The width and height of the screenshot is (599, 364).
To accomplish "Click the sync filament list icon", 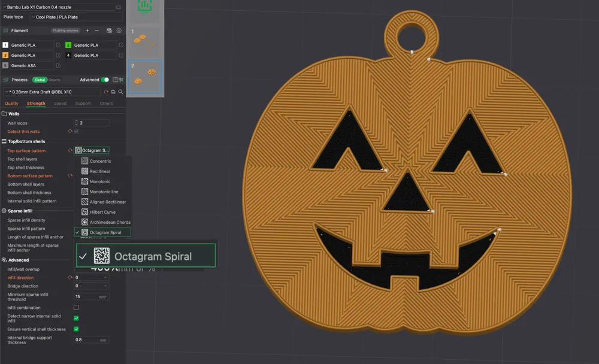I will [108, 31].
